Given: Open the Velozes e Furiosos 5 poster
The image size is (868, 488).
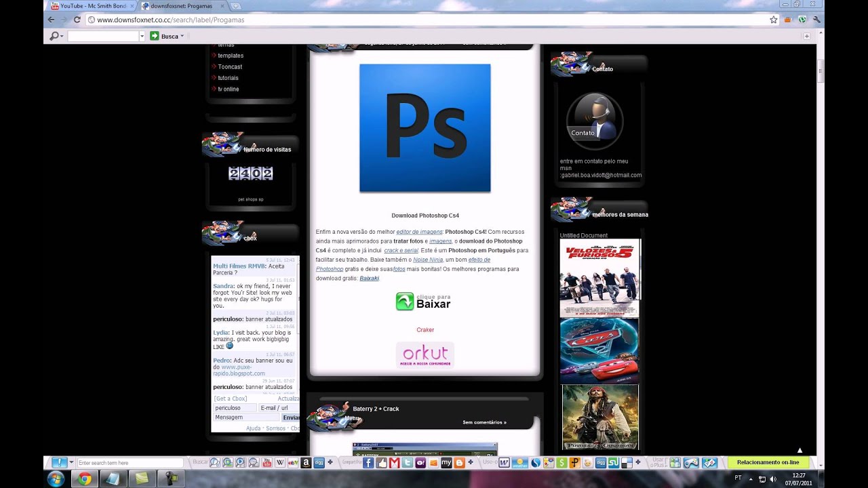Looking at the screenshot, I should click(599, 278).
